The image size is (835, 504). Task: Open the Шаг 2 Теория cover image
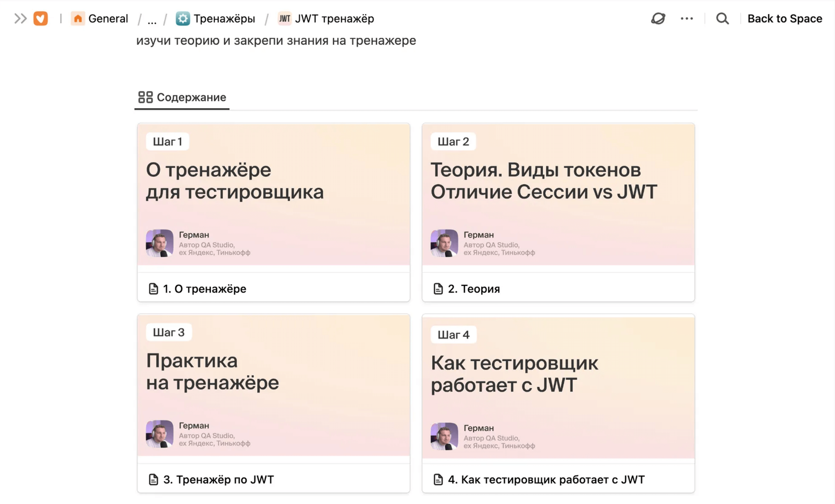(558, 194)
